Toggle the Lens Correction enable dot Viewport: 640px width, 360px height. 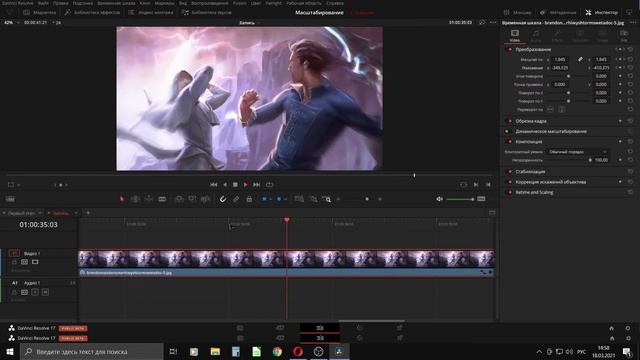click(509, 182)
